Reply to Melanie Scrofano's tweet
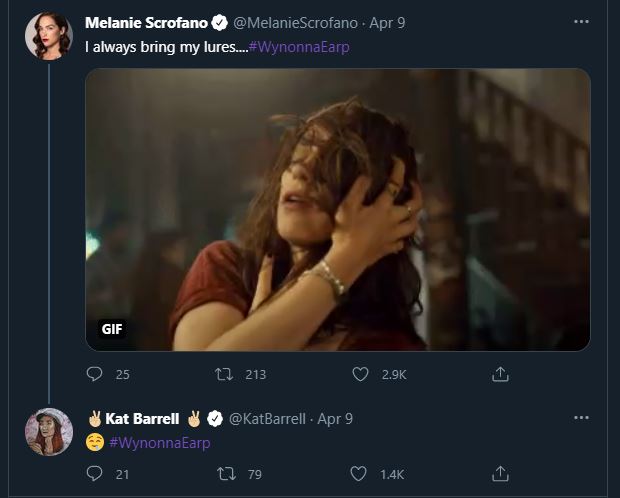 (x=95, y=374)
